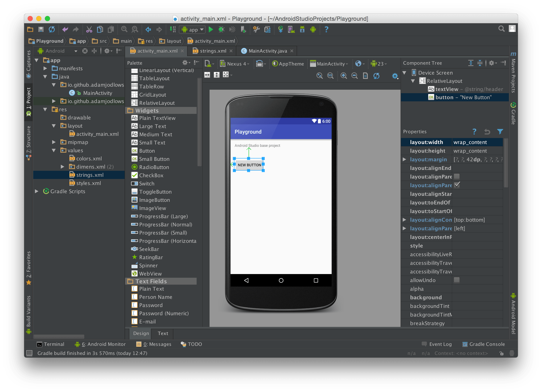Open Build Variants side panel
Image resolution: width=542 pixels, height=392 pixels.
coord(29,315)
